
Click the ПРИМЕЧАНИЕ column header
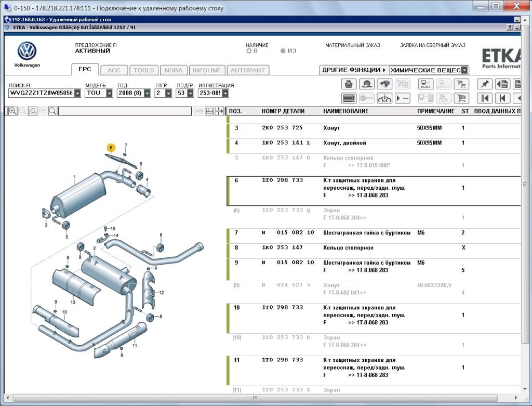(436, 111)
